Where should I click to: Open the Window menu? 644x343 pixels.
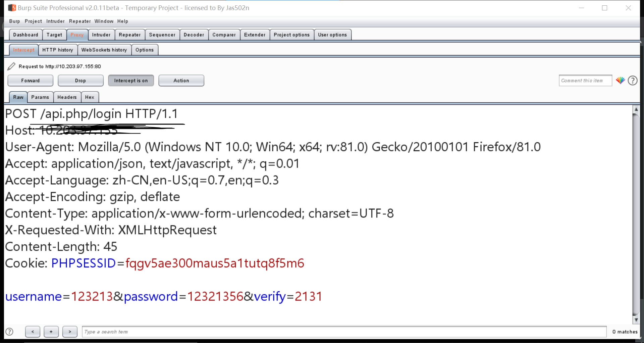pos(104,21)
